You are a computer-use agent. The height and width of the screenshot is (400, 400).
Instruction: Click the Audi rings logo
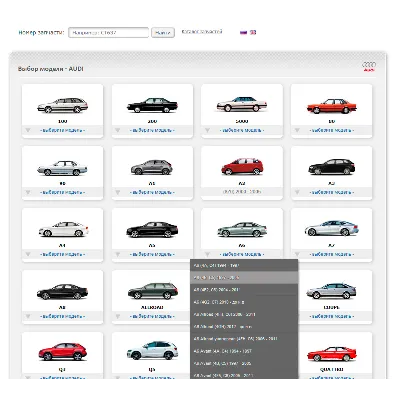(369, 66)
